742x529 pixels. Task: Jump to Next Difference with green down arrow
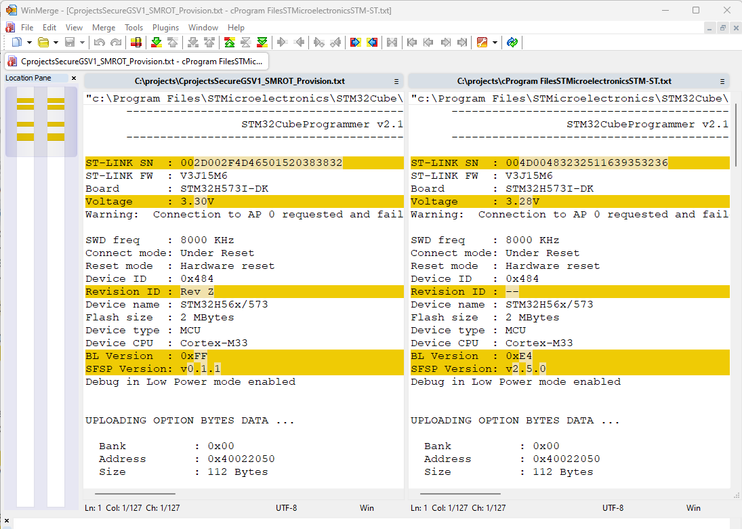(x=156, y=43)
